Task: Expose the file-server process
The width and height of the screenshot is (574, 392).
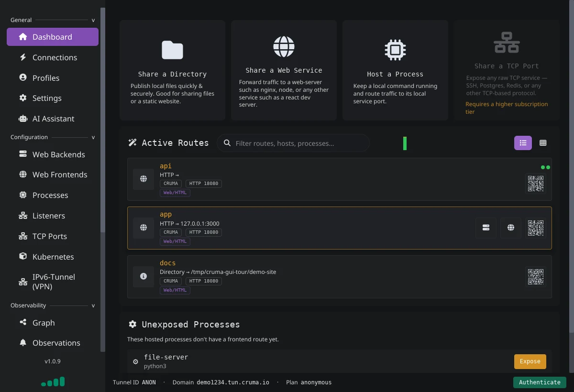Action: pos(530,361)
